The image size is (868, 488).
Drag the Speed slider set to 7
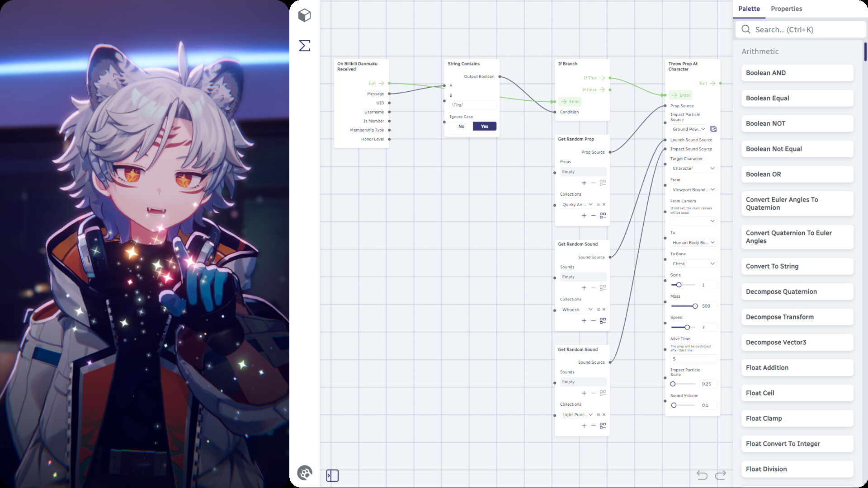[686, 327]
